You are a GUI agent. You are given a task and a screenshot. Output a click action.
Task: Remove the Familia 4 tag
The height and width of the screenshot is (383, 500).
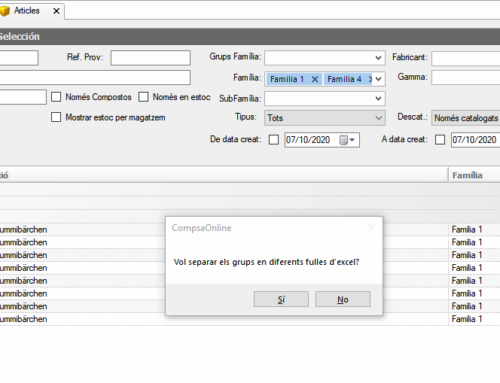(370, 79)
